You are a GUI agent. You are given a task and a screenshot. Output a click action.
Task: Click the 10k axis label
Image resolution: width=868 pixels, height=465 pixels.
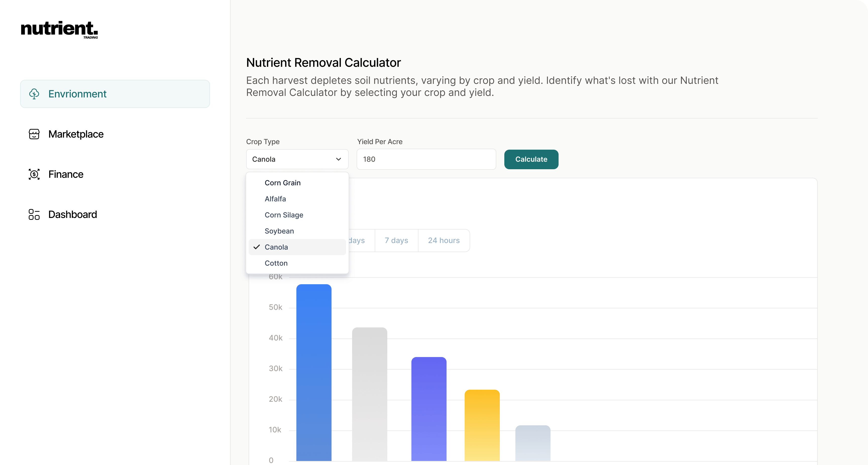click(x=275, y=430)
